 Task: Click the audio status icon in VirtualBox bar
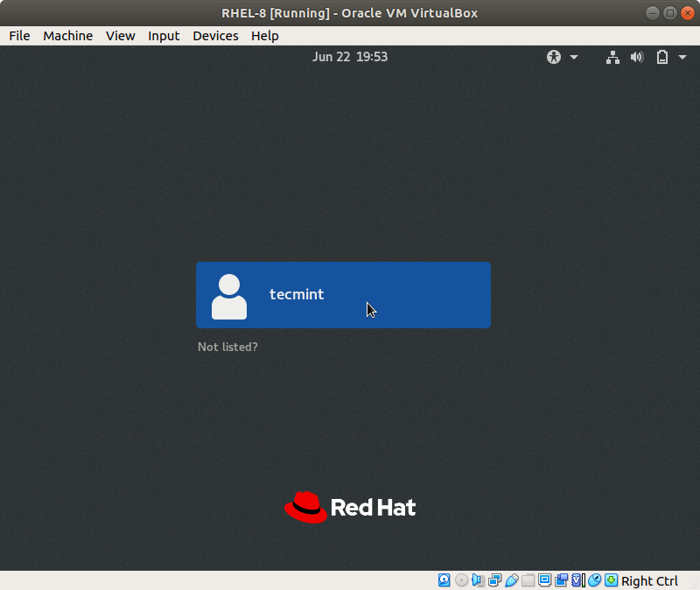[478, 580]
